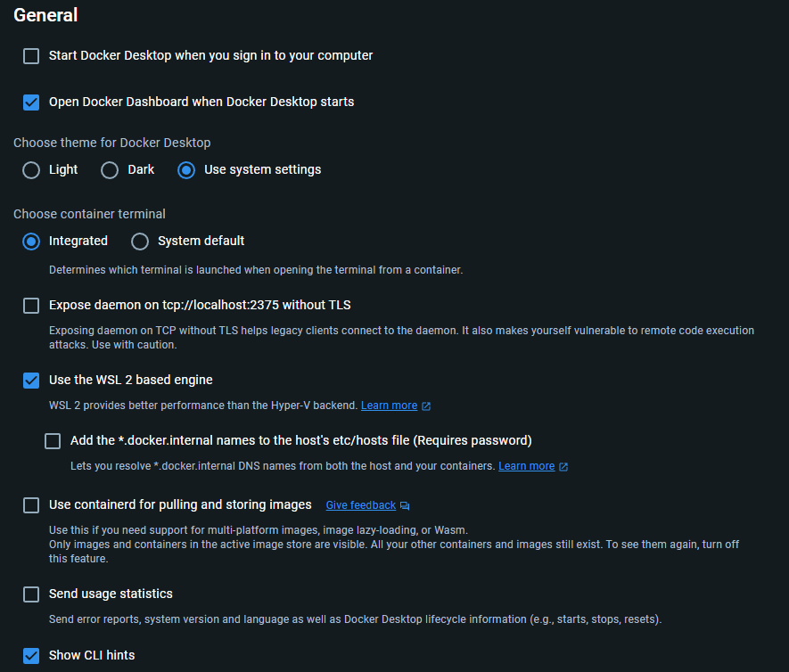Enable Expose daemon on tcp://localhost:2375 checkbox
This screenshot has height=672, width=789.
pos(31,306)
